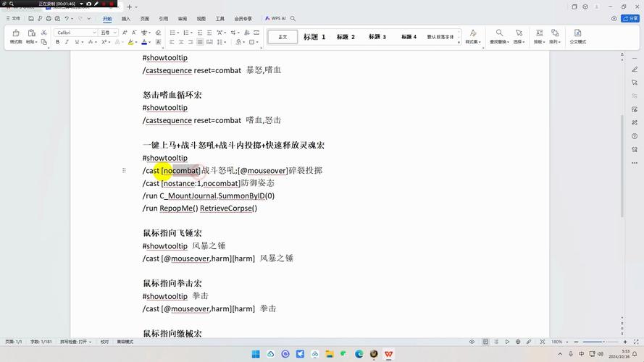The image size is (644, 362).
Task: Expand line spacing dropdown
Action: point(225,42)
